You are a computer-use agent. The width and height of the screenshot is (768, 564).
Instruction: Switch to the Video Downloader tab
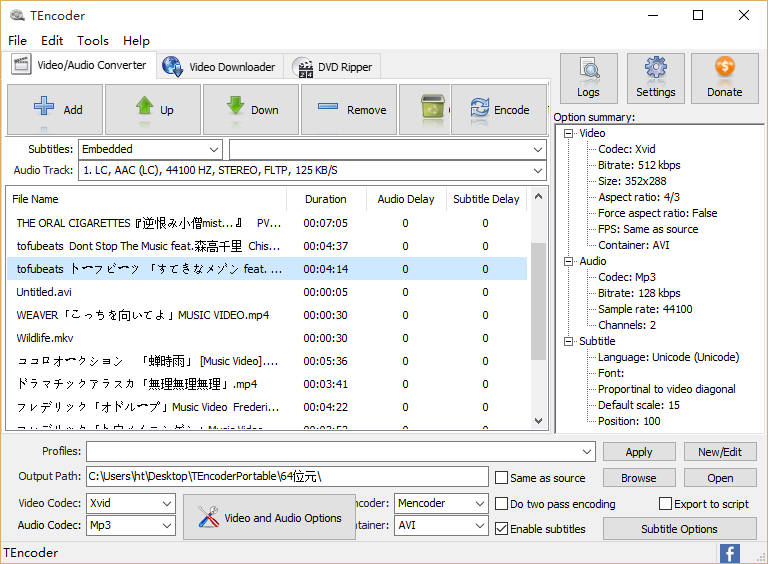tap(220, 67)
